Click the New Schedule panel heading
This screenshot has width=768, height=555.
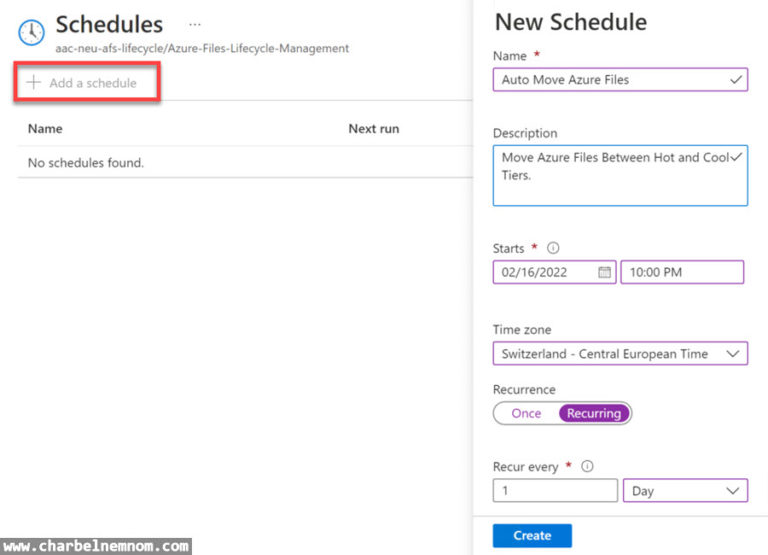[571, 22]
